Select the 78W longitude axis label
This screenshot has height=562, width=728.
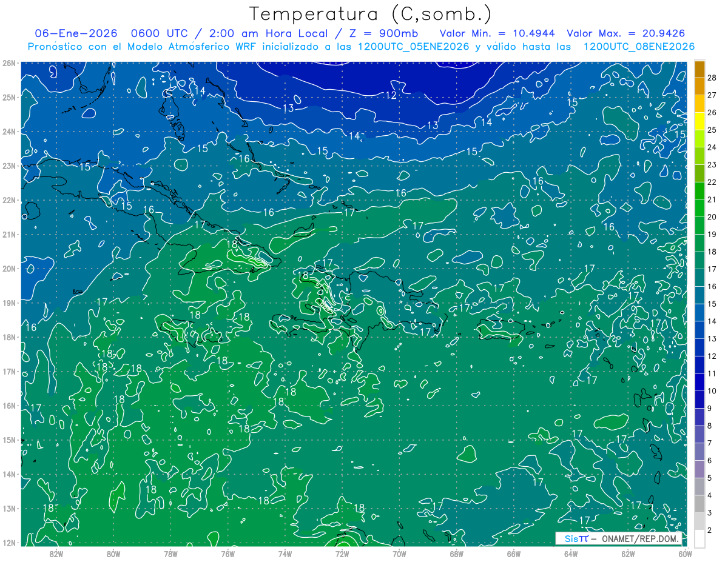[170, 554]
